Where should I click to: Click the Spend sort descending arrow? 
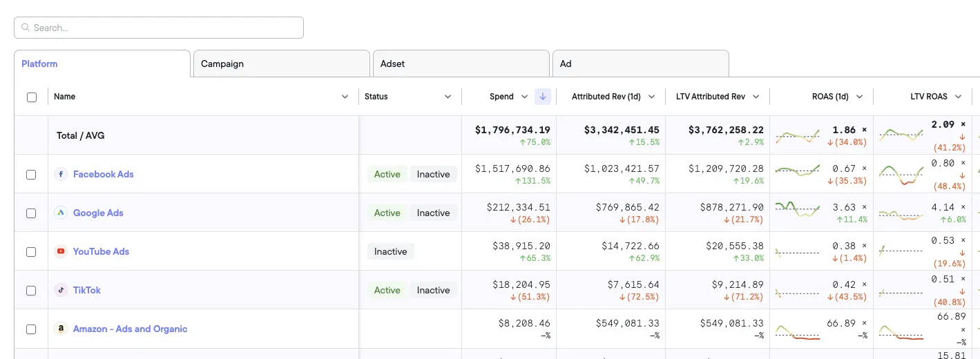(543, 97)
